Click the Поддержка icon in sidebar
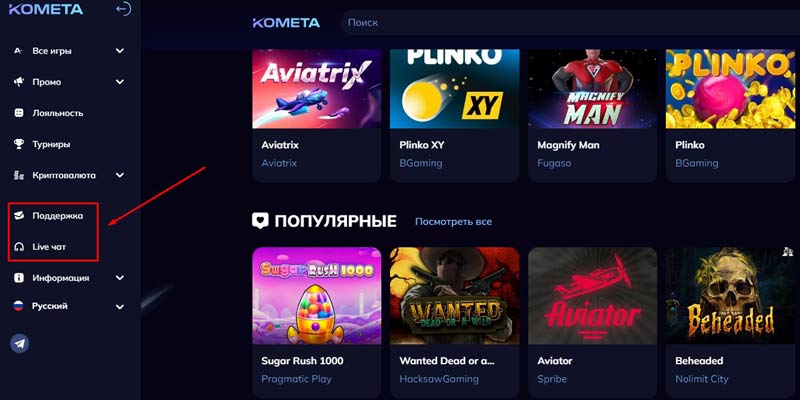This screenshot has width=800, height=400. (x=19, y=216)
